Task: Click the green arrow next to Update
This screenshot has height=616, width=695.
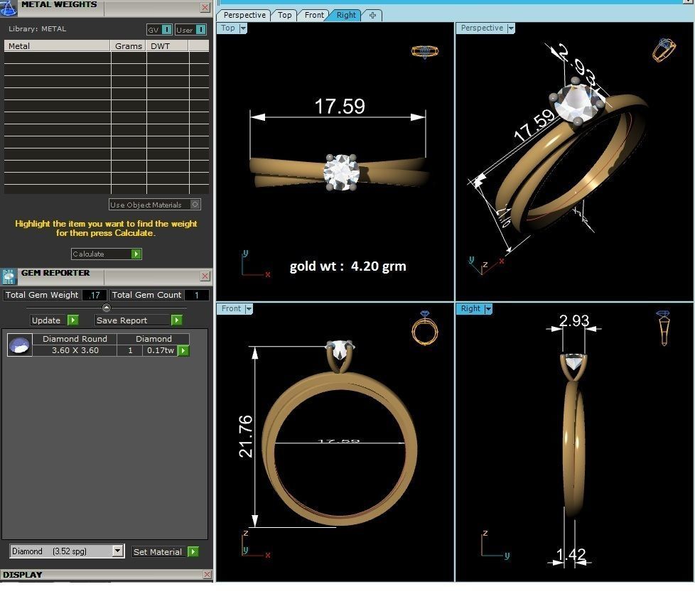Action: [x=73, y=320]
